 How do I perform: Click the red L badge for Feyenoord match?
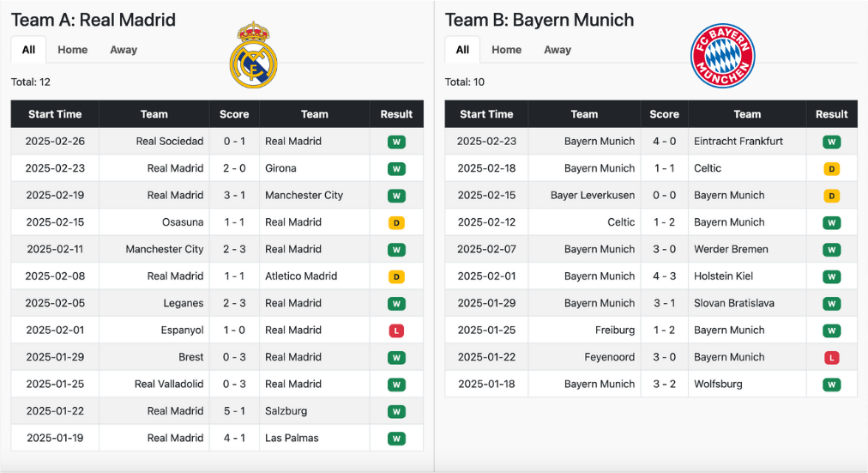coord(831,358)
